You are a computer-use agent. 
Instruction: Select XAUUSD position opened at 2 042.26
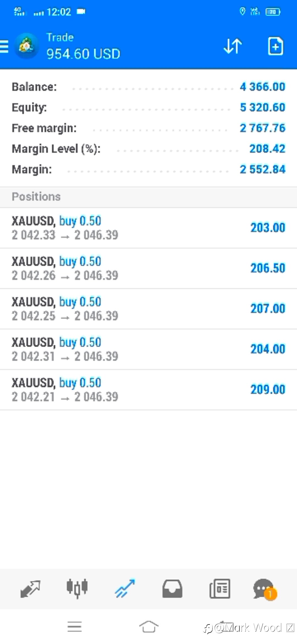[x=148, y=268]
